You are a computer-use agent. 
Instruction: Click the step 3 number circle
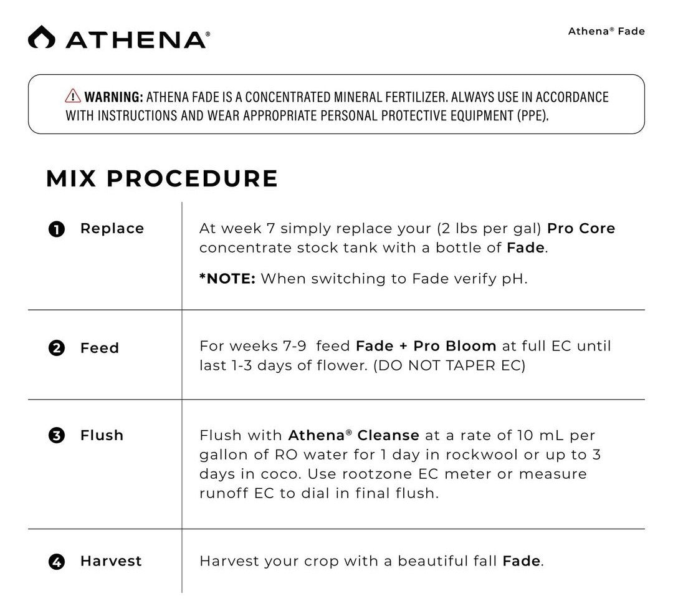pyautogui.click(x=56, y=435)
